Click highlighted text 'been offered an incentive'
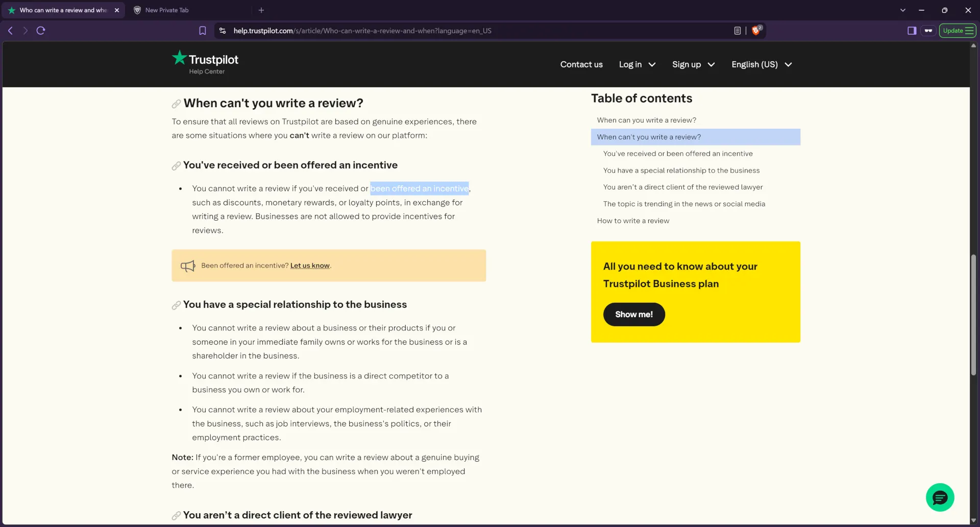The width and height of the screenshot is (980, 527). pos(420,188)
